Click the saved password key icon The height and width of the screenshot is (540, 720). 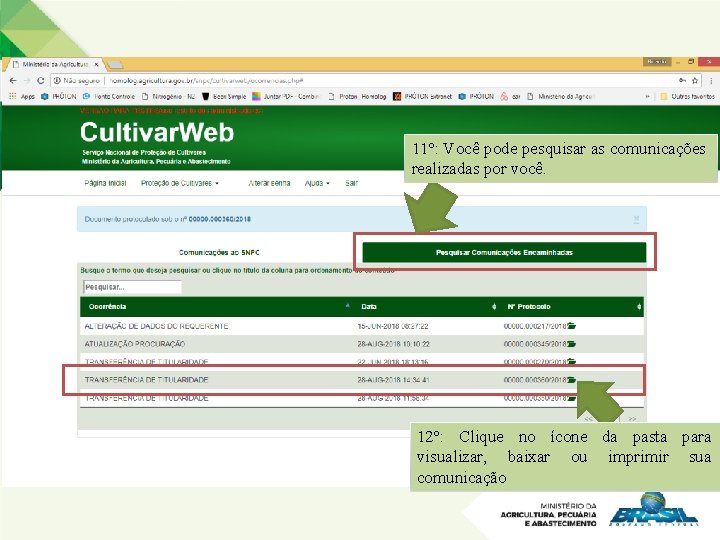point(682,80)
